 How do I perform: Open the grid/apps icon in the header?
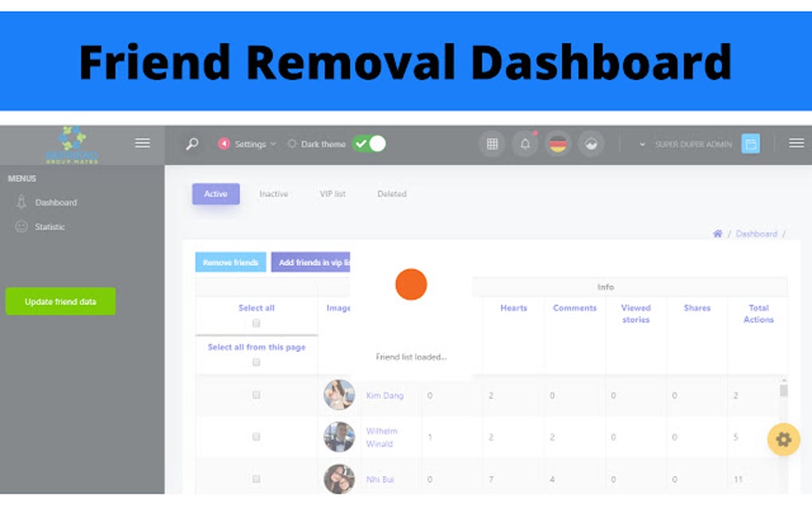(x=492, y=144)
